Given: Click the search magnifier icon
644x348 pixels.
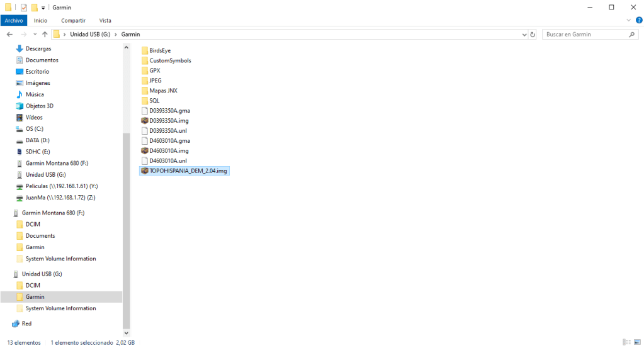Looking at the screenshot, I should (633, 35).
